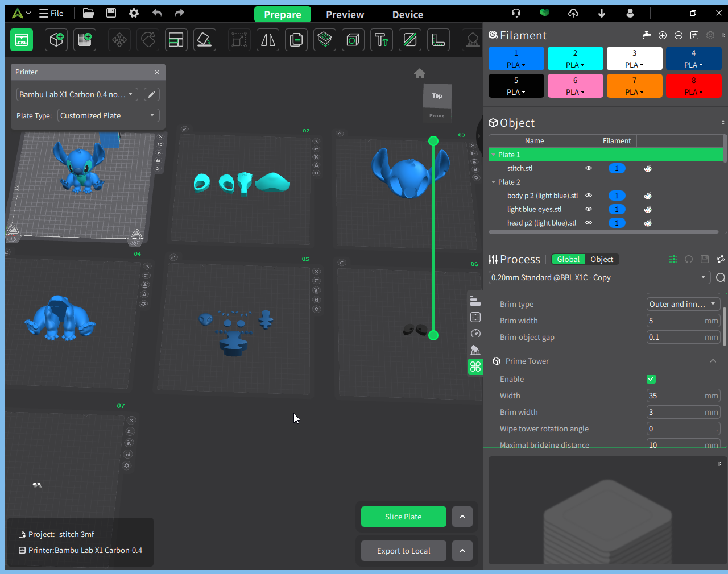Open the Quality settings side tab
The image size is (728, 574).
coord(475,301)
